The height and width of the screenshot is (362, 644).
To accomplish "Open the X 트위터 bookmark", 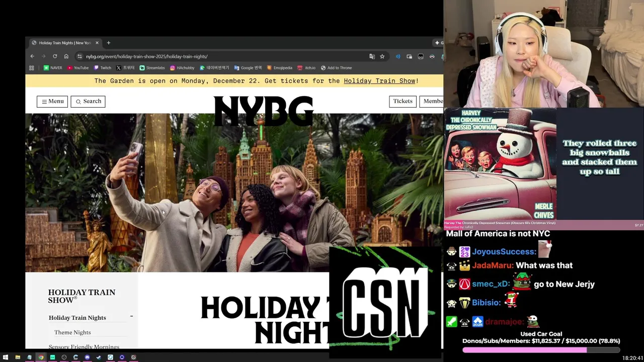I will point(125,68).
